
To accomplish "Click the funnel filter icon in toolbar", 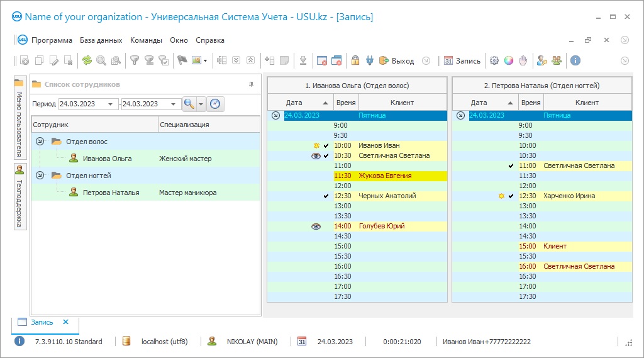I will tap(134, 61).
